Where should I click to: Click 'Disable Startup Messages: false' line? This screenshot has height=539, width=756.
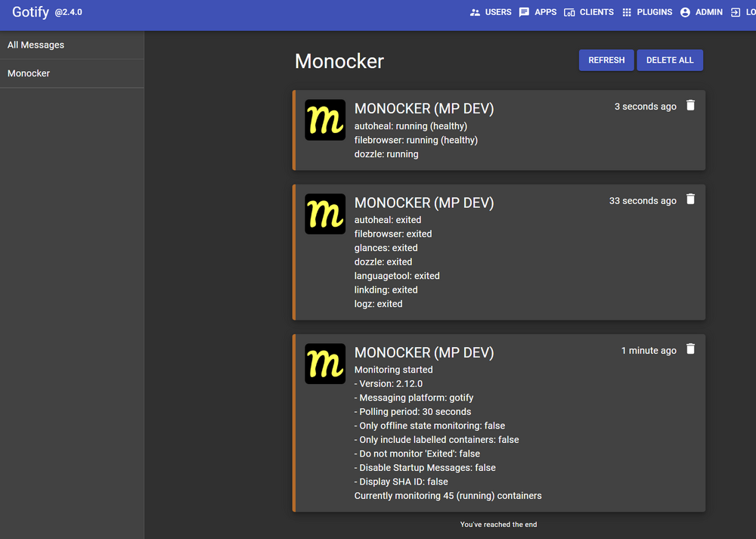click(425, 468)
